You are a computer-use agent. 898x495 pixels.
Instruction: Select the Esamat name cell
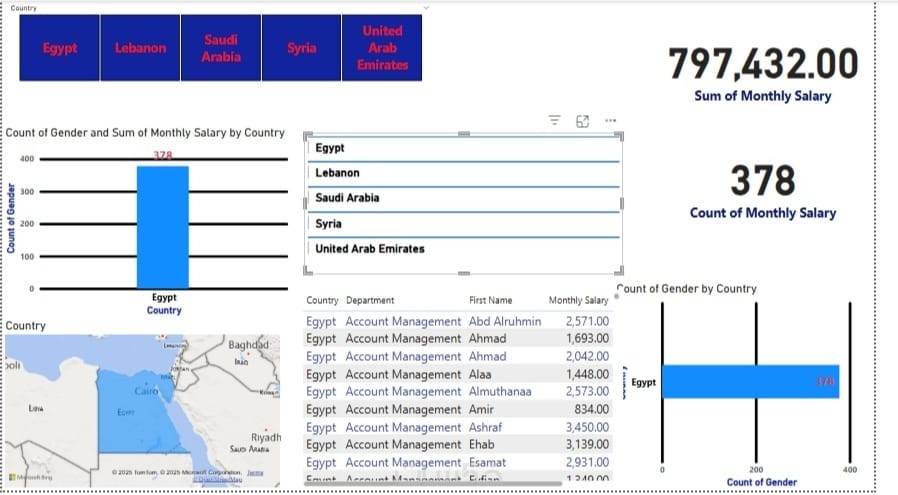[x=487, y=462]
